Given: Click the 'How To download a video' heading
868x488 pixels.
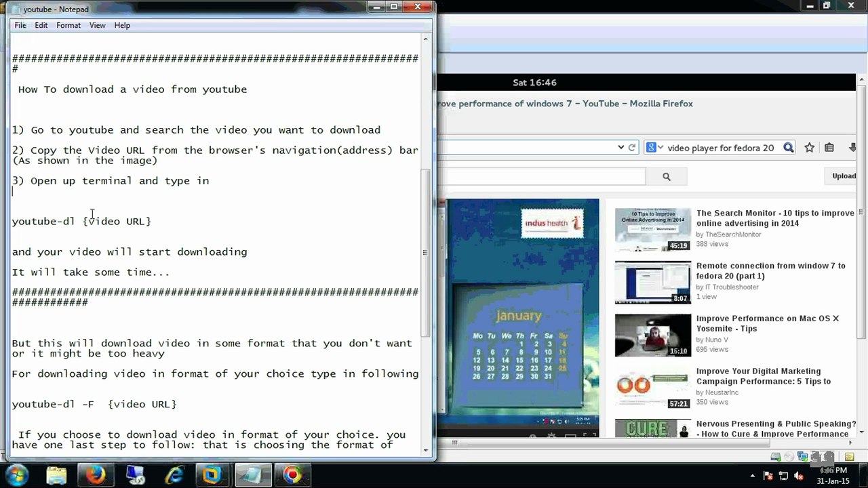Looking at the screenshot, I should tap(132, 89).
